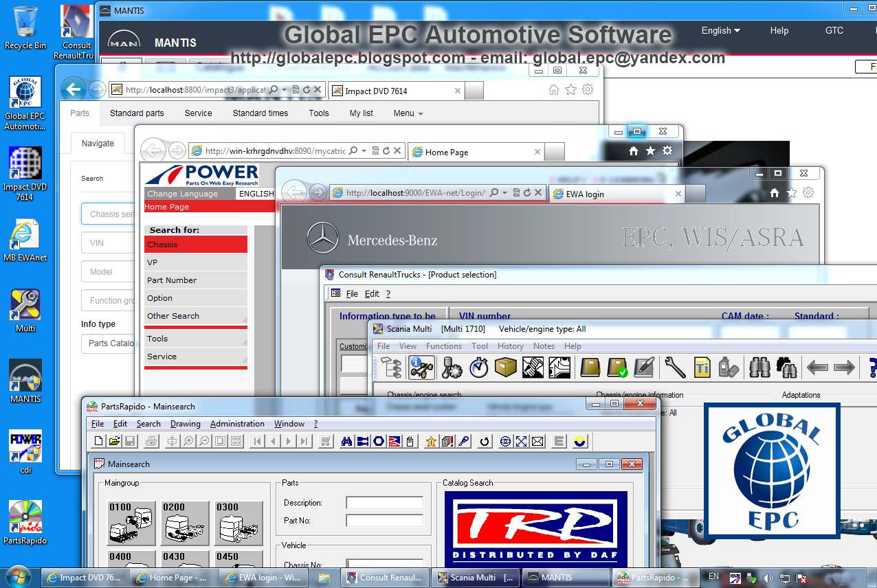Select the Global EPC Automotive desktop icon
The height and width of the screenshot is (588, 877).
25,103
